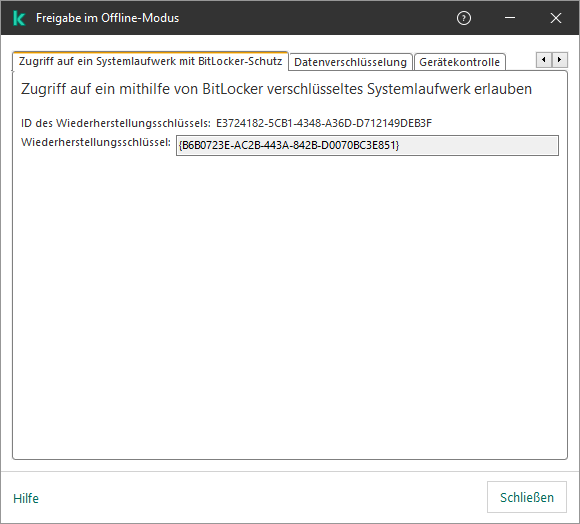Open the help question mark icon

pos(463,18)
